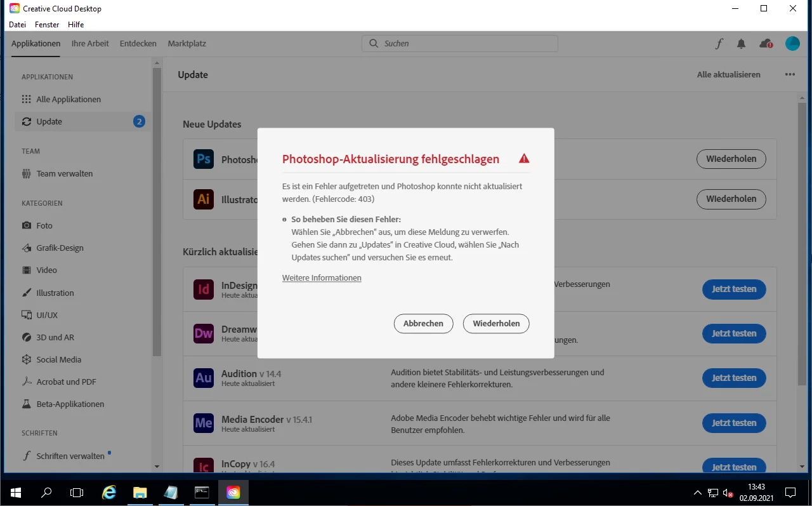Click the sidebar scrollbar down arrow

coord(157,467)
